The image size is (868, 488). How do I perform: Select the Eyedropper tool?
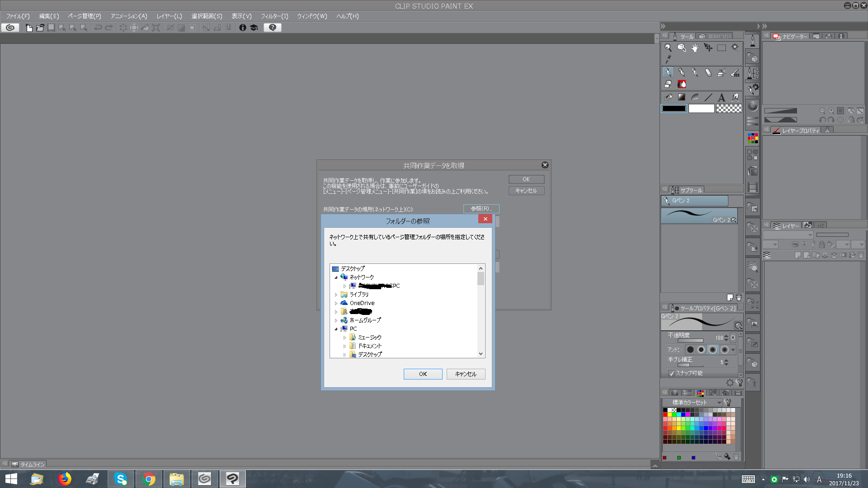coord(668,59)
